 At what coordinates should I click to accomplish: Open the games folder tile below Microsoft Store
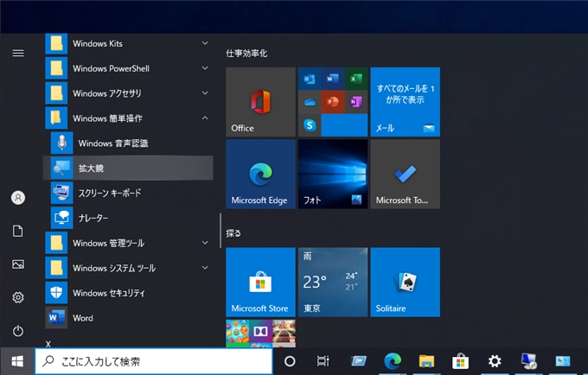(x=260, y=333)
